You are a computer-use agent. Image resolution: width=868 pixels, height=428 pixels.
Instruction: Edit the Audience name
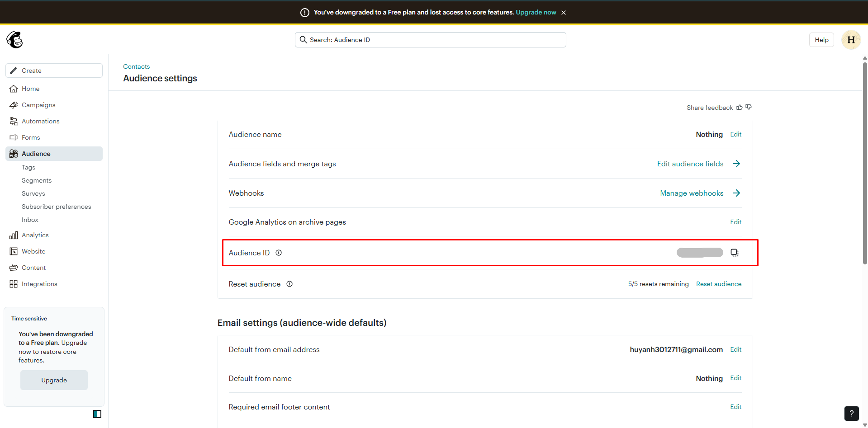pos(736,134)
